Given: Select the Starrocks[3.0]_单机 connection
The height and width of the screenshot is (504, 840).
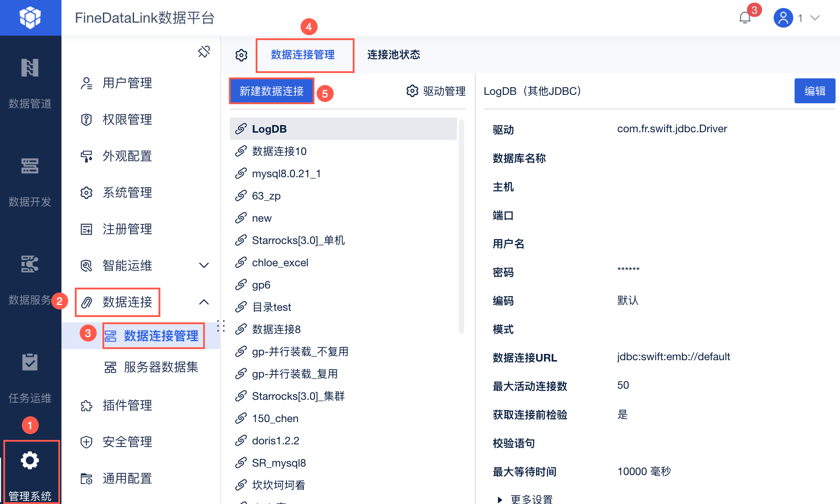Looking at the screenshot, I should tap(343, 240).
